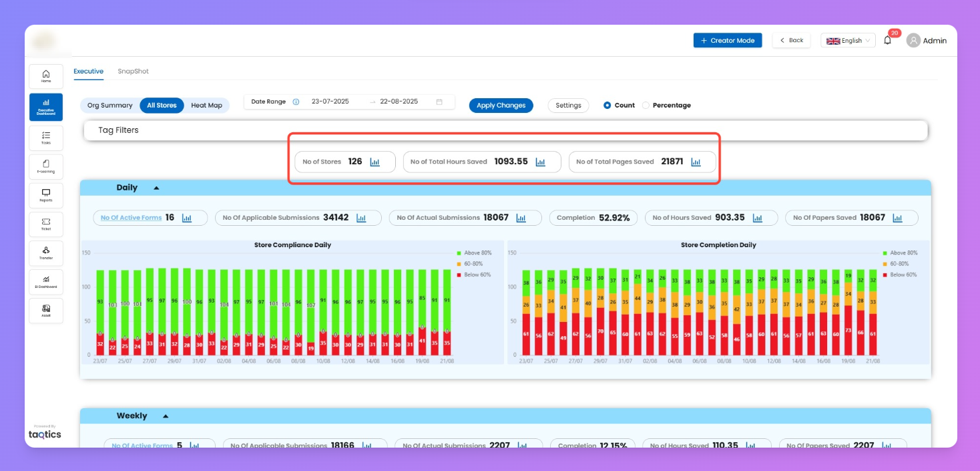Image resolution: width=980 pixels, height=471 pixels.
Task: Open the English language dropdown
Action: click(x=847, y=41)
